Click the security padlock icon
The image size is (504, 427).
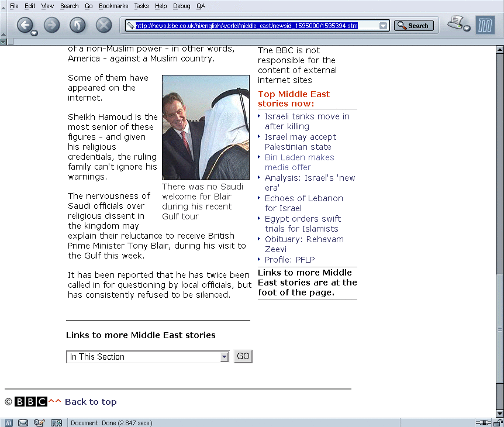498,423
